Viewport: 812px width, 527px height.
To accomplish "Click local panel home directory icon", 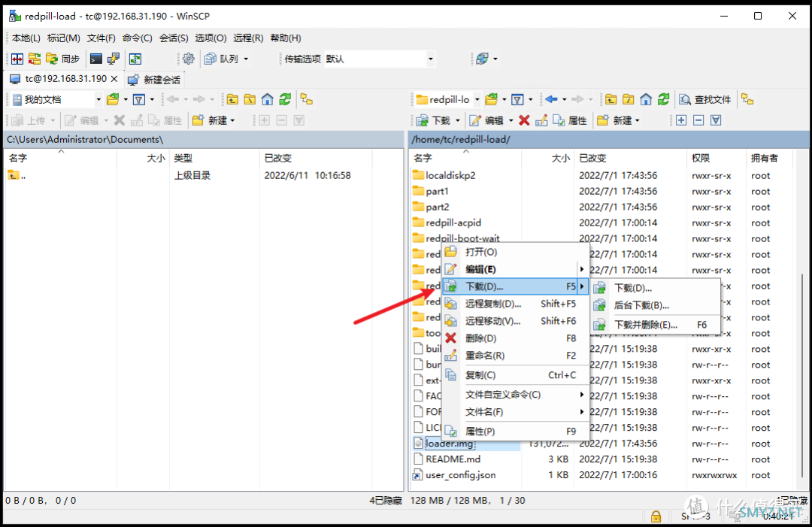I will click(x=267, y=99).
